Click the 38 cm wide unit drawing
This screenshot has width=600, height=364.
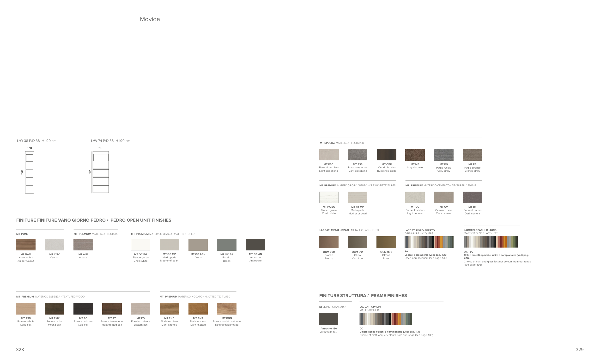(x=29, y=172)
